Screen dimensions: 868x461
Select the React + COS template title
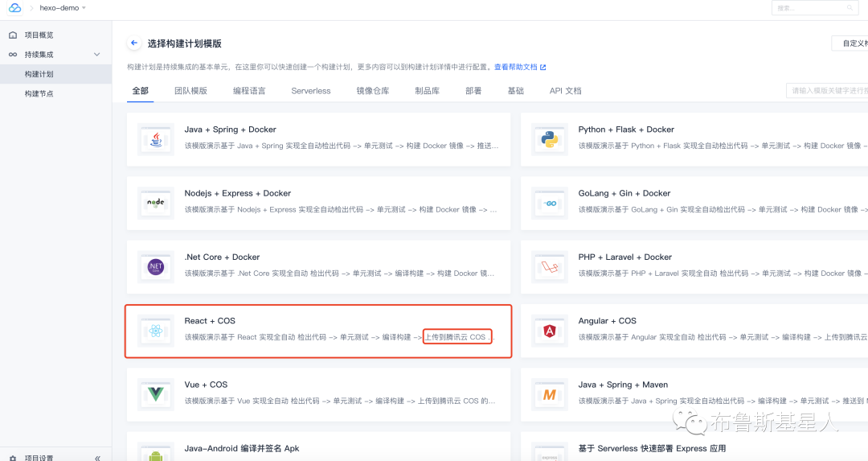click(x=210, y=320)
